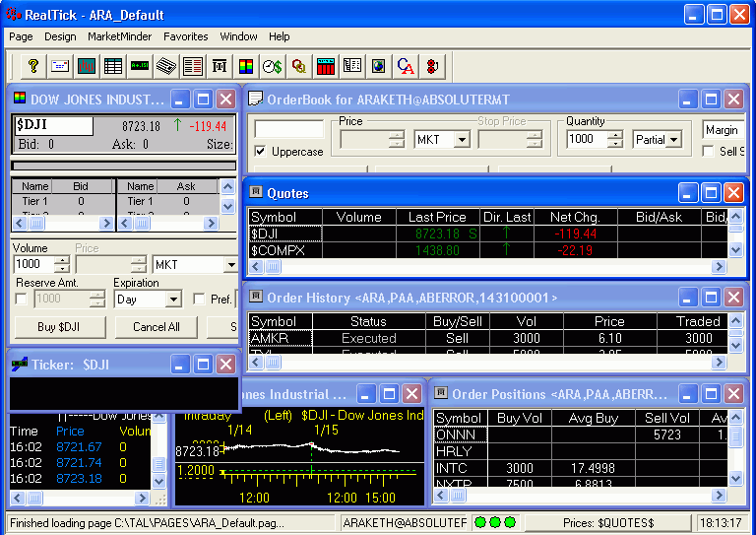Click the Order Positions window title icon
Screen dimensions: 756x535
tap(441, 393)
